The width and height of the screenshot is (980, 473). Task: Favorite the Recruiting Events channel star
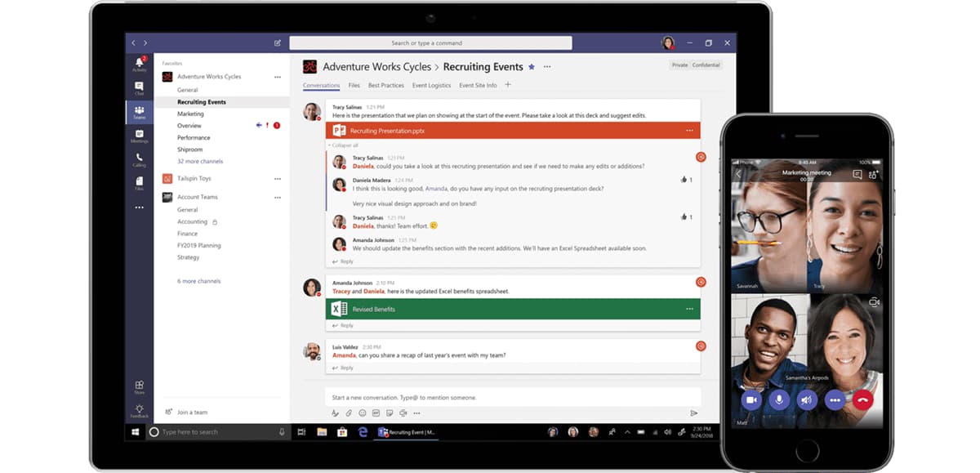[x=532, y=66]
